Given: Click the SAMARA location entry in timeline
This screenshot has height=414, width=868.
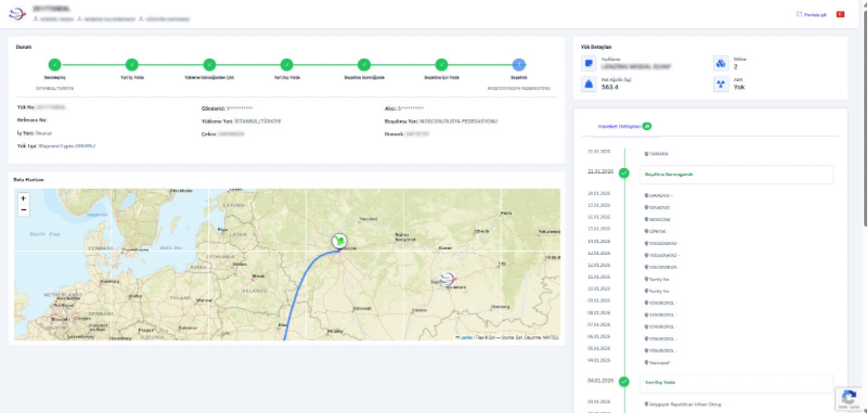Looking at the screenshot, I should 659,153.
